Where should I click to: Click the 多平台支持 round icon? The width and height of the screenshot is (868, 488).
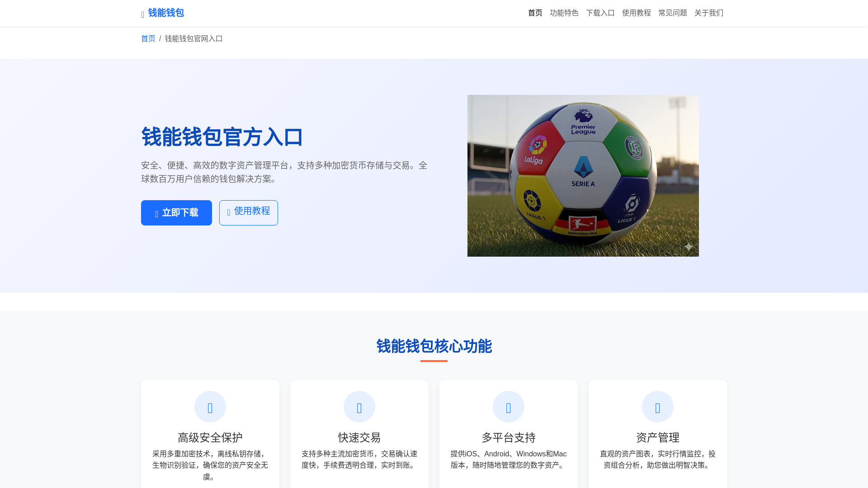(x=509, y=407)
